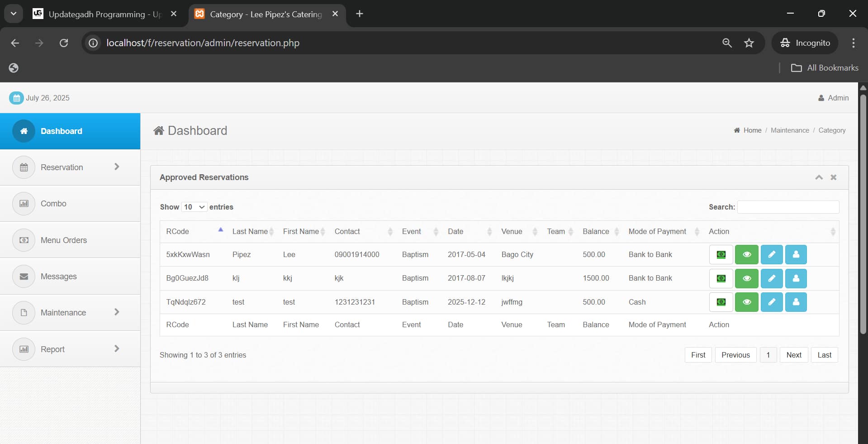868x444 pixels.
Task: Click the user icon for Pipez reservation row
Action: [796, 254]
